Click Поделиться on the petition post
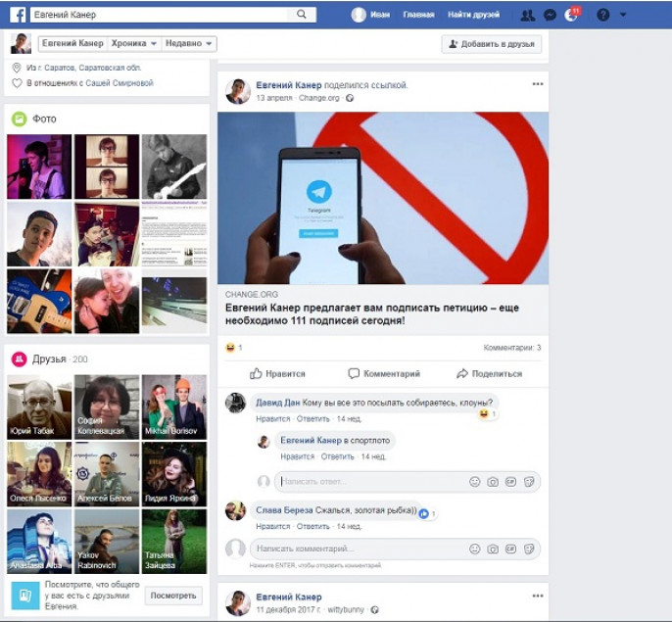The width and height of the screenshot is (672, 622). pyautogui.click(x=490, y=374)
